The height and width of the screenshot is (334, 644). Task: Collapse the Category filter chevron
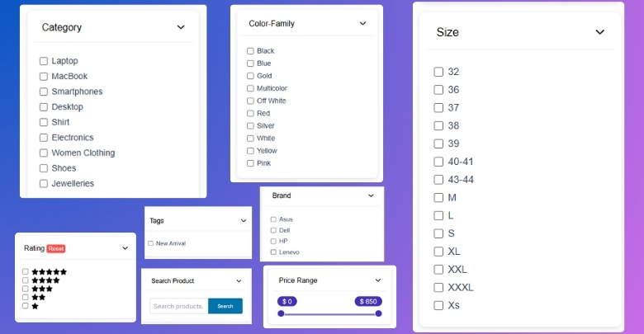point(181,27)
